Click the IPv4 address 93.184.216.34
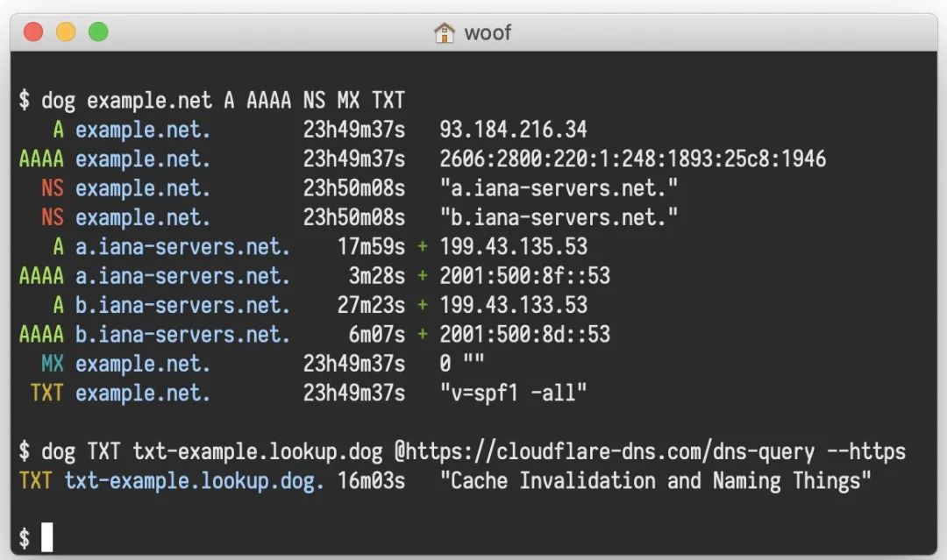 513,129
